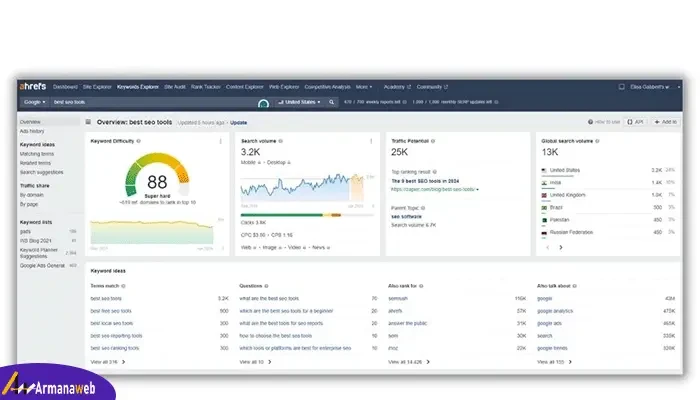Image resolution: width=700 pixels, height=400 pixels.
Task: Go to previous page of countries
Action: click(548, 247)
